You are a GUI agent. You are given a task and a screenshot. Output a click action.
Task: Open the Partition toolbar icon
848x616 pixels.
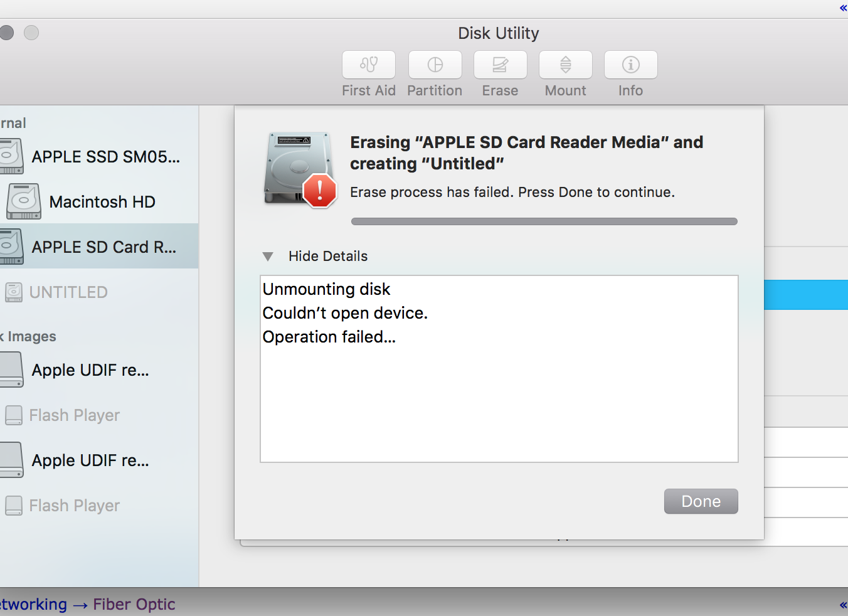coord(435,65)
